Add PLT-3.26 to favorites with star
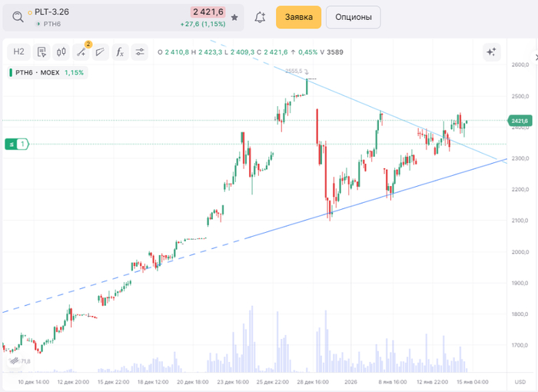This screenshot has height=392, width=538. pos(234,17)
